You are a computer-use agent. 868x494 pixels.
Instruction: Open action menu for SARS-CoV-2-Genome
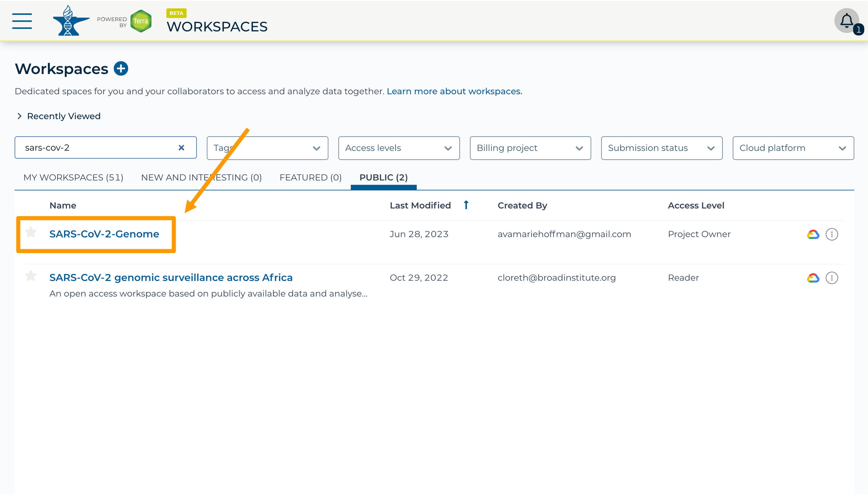tap(832, 234)
